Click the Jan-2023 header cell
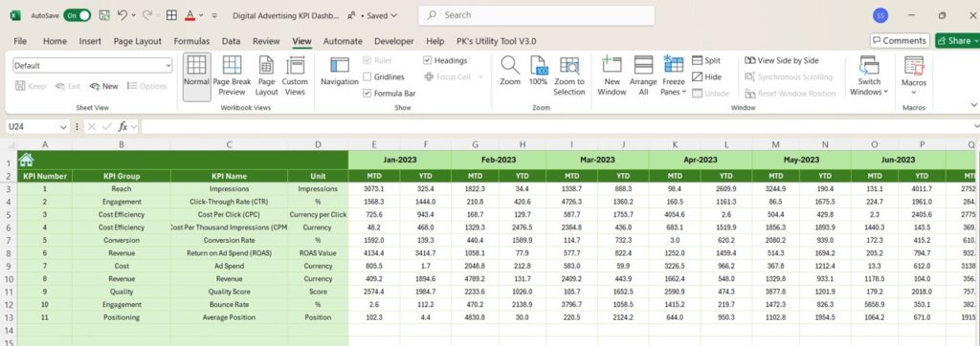Image resolution: width=980 pixels, height=346 pixels. (400, 160)
